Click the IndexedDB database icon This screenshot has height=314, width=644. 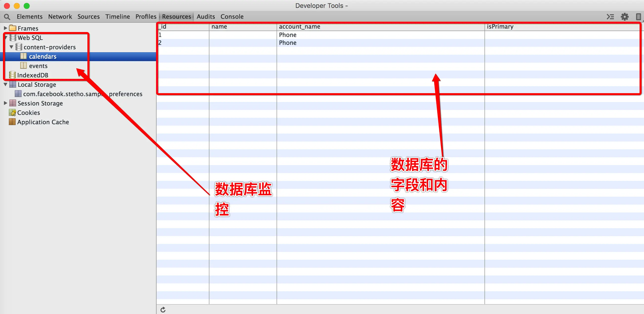pos(12,75)
